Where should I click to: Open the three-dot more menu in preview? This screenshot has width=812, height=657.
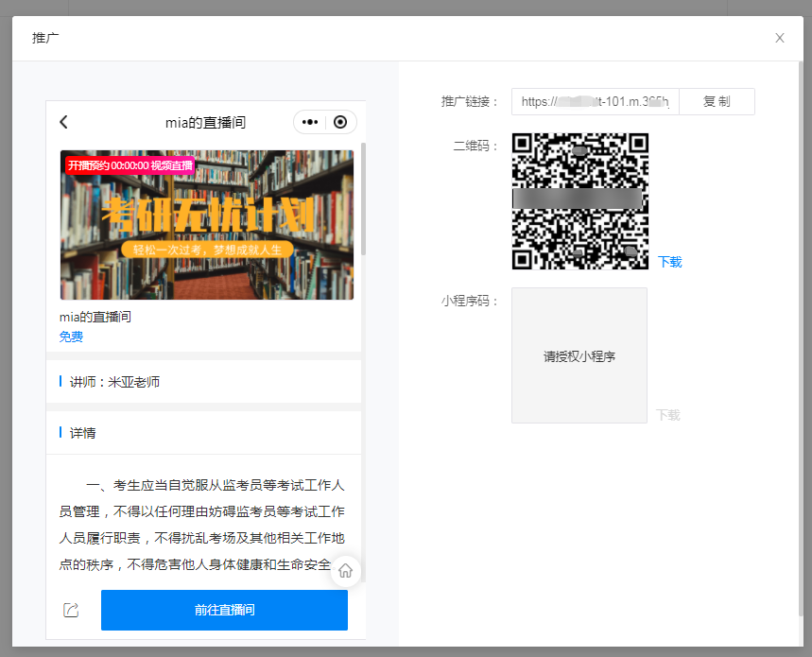pos(310,122)
